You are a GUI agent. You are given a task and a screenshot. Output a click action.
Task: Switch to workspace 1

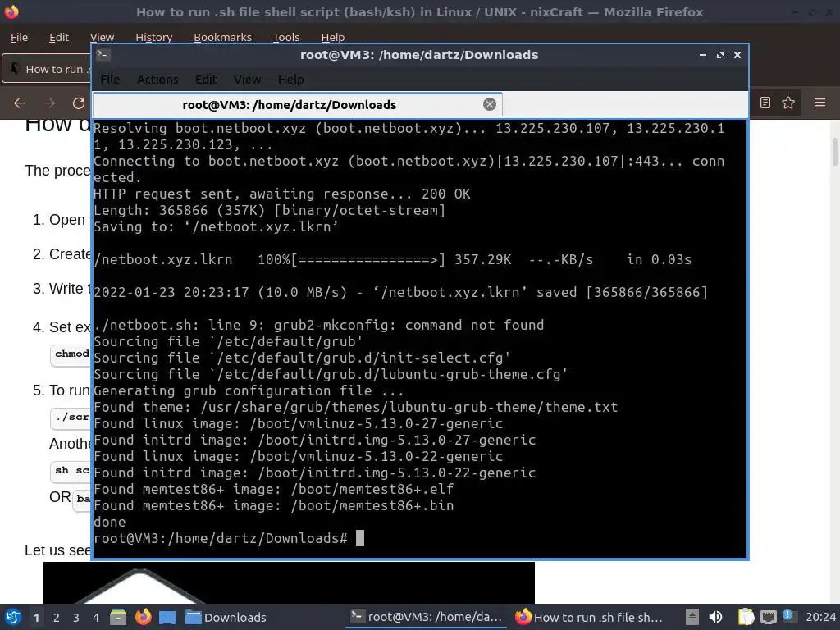pyautogui.click(x=36, y=618)
